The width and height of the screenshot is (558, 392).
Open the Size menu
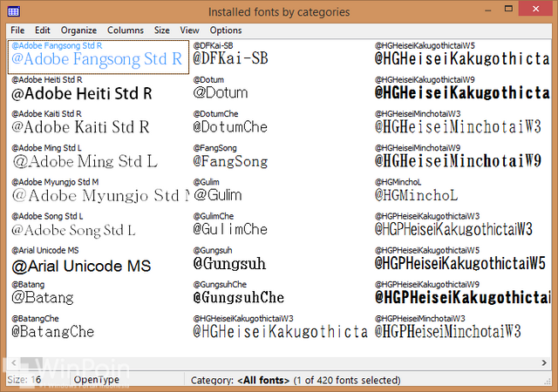click(x=161, y=30)
